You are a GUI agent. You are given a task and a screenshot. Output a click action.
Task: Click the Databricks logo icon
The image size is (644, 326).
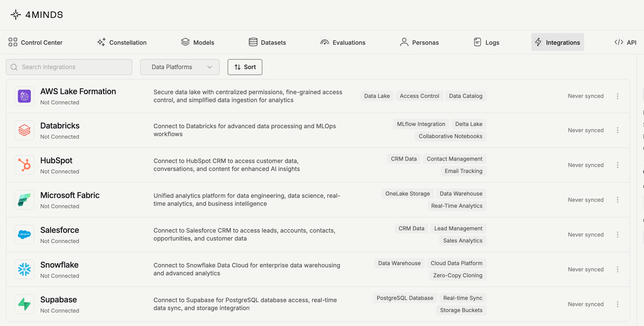click(x=24, y=130)
